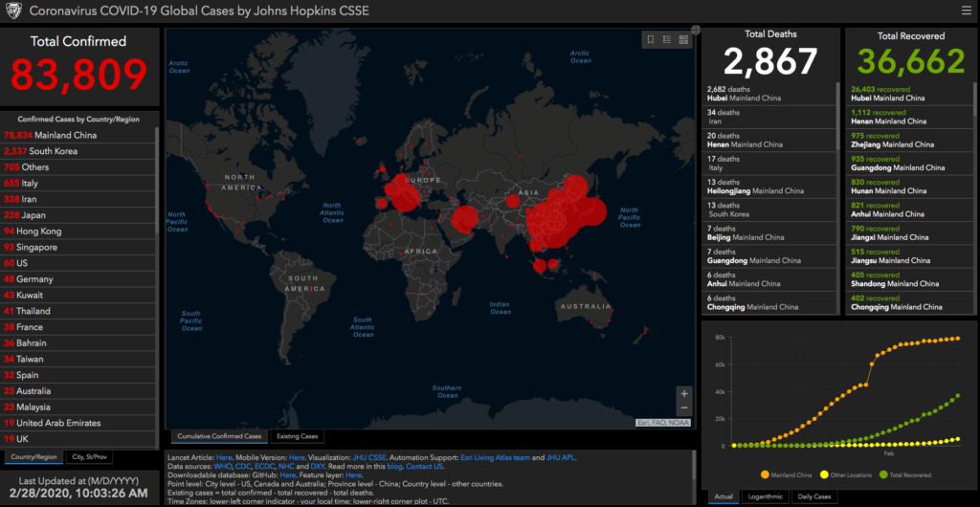The image size is (980, 507).
Task: Open the hamburger menu in the header
Action: point(967,10)
